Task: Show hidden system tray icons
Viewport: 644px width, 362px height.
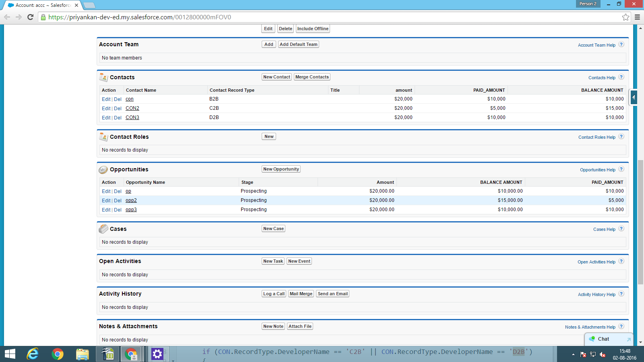Action: click(573, 354)
